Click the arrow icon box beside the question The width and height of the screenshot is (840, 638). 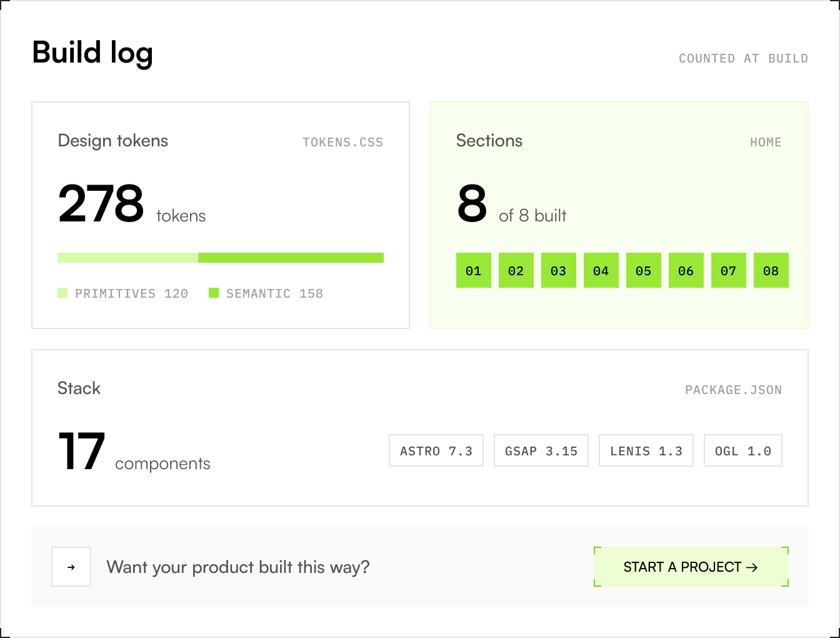click(71, 567)
